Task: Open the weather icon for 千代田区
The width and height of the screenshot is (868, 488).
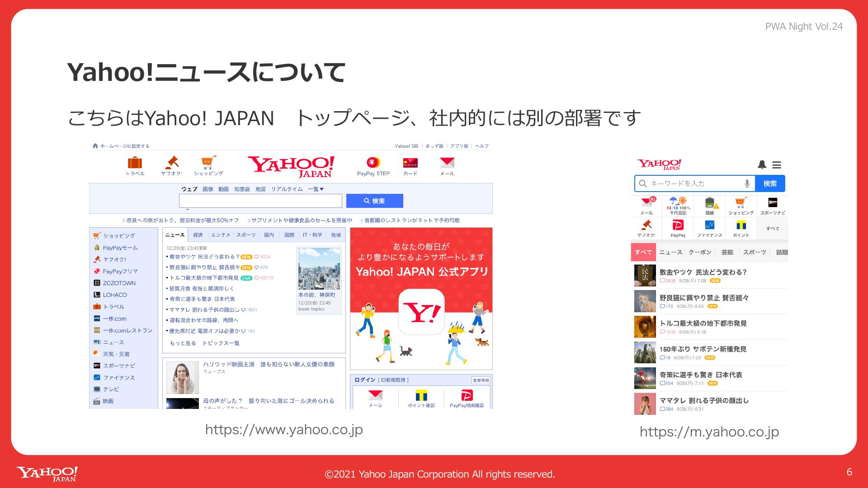Action: tap(678, 201)
